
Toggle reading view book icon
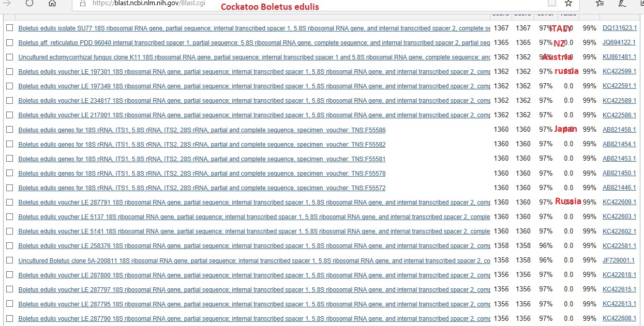552,3
